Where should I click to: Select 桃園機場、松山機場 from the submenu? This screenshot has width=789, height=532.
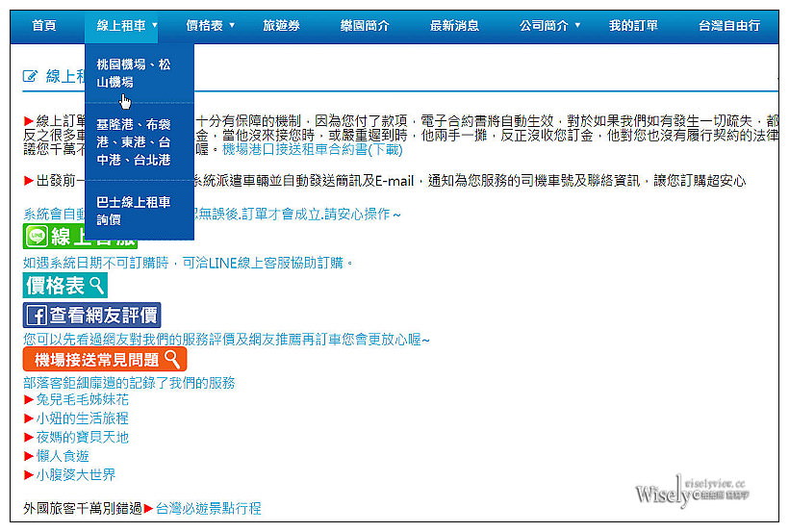pos(134,73)
